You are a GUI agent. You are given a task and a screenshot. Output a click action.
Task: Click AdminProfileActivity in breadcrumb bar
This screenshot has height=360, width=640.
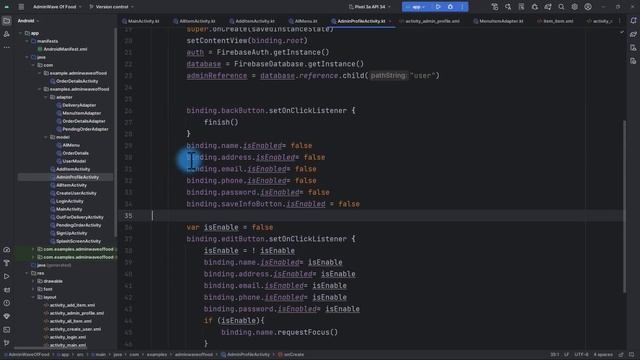pos(245,355)
